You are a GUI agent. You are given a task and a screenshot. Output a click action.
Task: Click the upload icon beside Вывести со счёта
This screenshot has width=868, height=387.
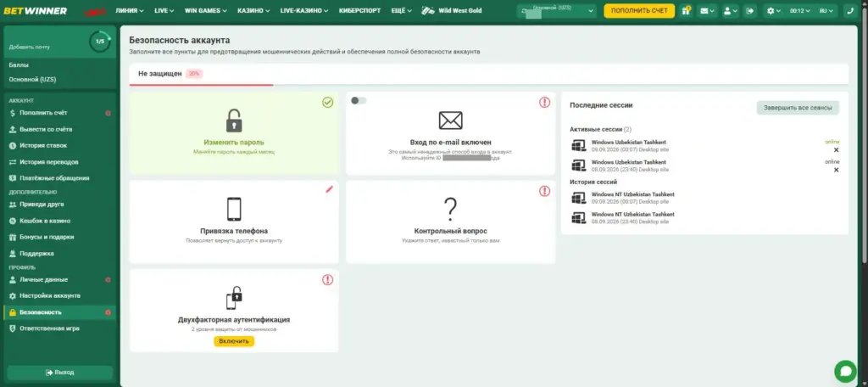tap(13, 129)
